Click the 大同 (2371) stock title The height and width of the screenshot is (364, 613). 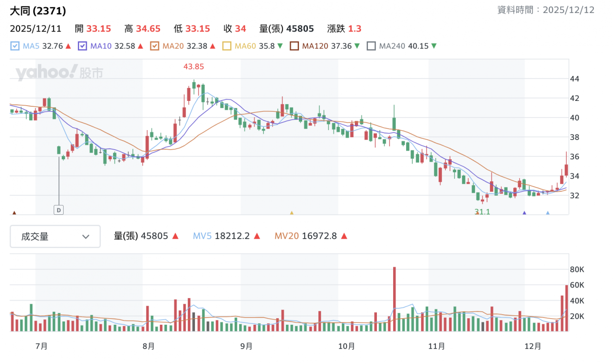click(38, 11)
